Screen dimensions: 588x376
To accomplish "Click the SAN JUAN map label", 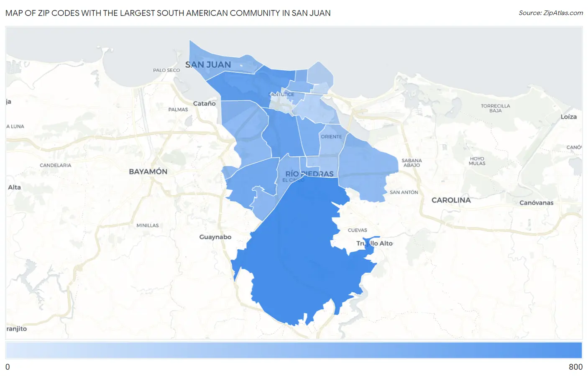I will point(208,65).
